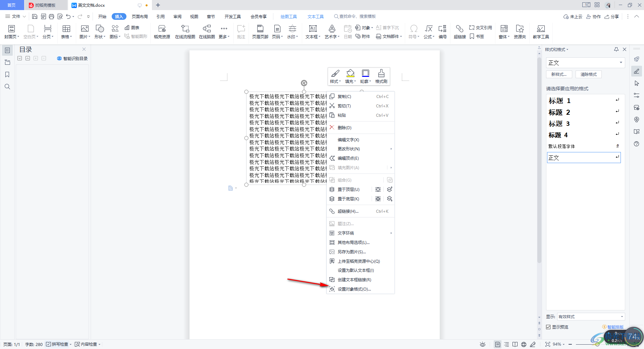The width and height of the screenshot is (644, 349).
Task: Click the smart layout (智能排版) link
Action: pos(613,327)
